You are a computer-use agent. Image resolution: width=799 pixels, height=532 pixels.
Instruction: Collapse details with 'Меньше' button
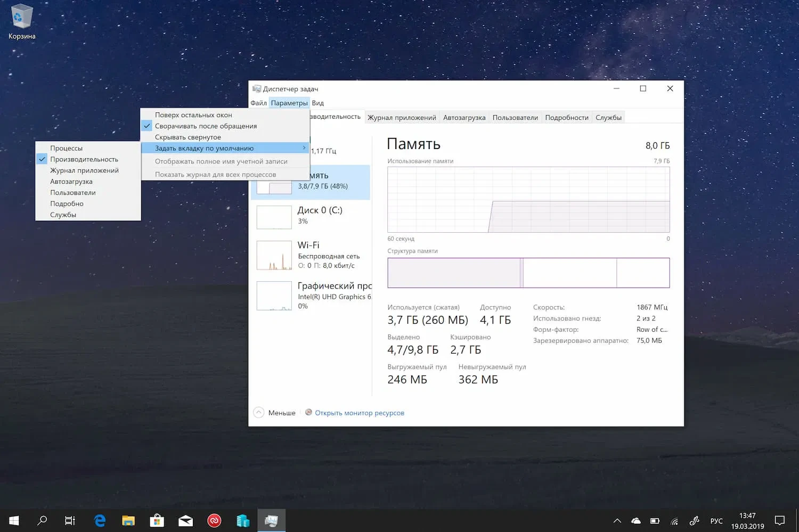tap(275, 413)
